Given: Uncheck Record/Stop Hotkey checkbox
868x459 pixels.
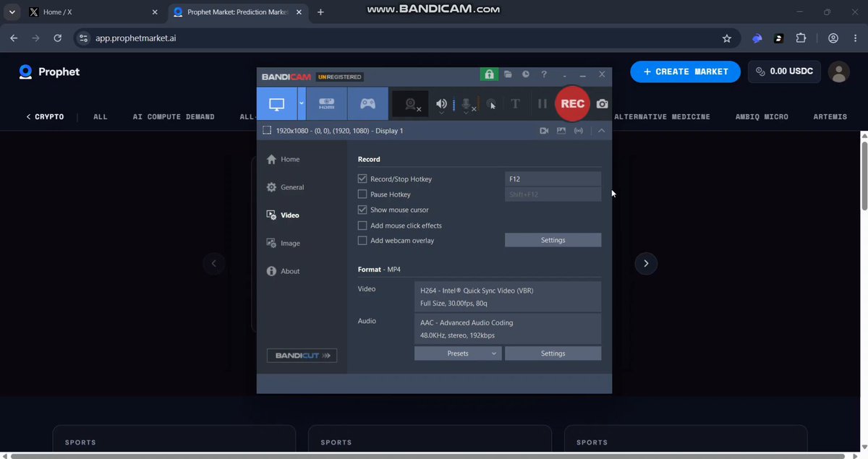Looking at the screenshot, I should click(x=362, y=179).
